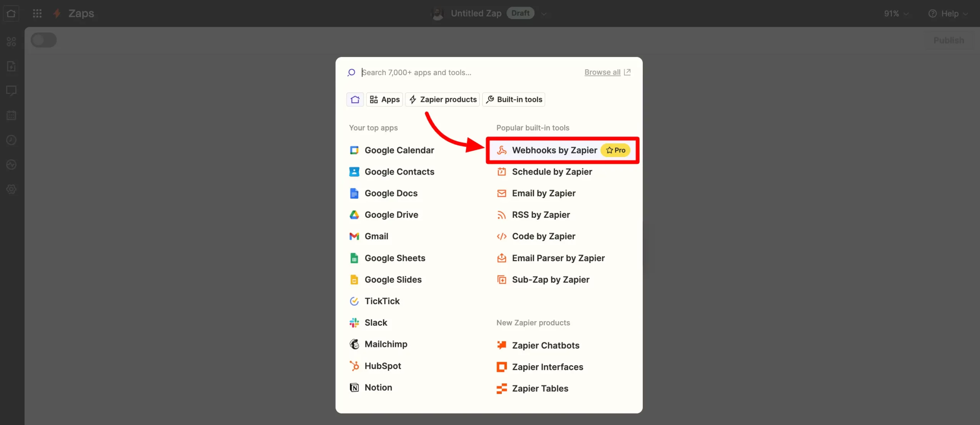Click the comments sidebar icon
This screenshot has width=980, height=425.
[11, 91]
